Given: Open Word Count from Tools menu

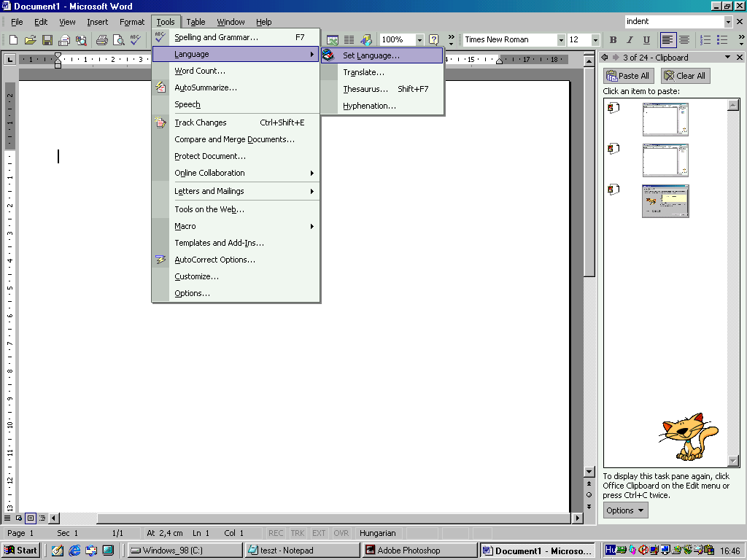Looking at the screenshot, I should point(236,71).
